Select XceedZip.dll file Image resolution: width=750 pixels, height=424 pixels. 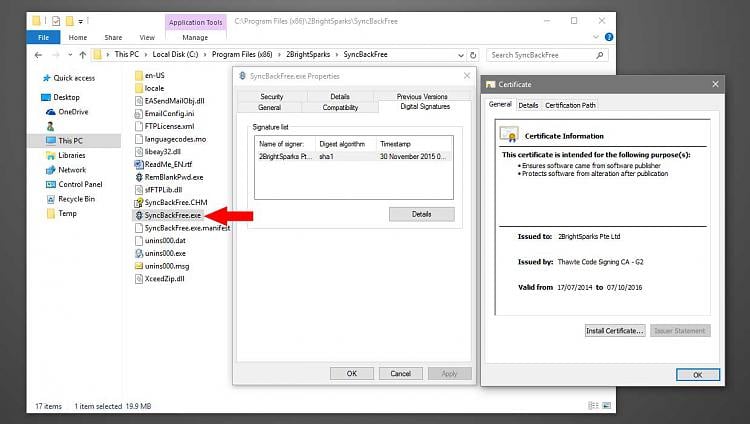pos(160,279)
